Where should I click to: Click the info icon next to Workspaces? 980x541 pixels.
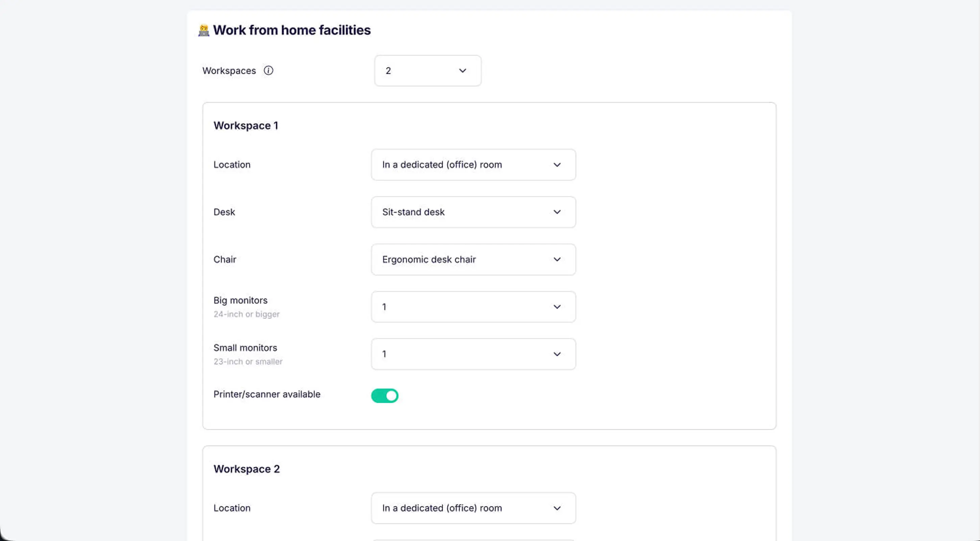(268, 70)
